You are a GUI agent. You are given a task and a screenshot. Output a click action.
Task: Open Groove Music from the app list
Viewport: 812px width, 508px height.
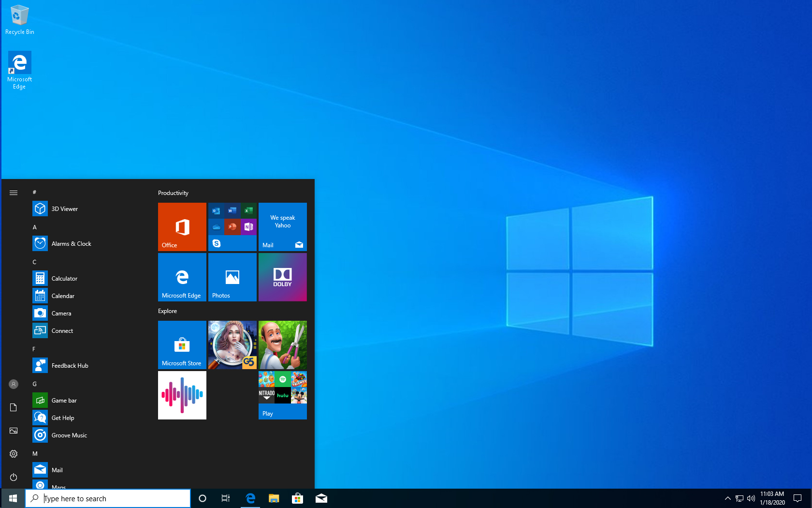coord(69,435)
